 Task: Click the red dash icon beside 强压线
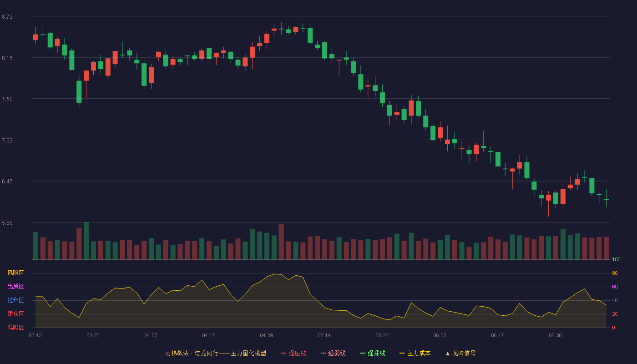[284, 353]
